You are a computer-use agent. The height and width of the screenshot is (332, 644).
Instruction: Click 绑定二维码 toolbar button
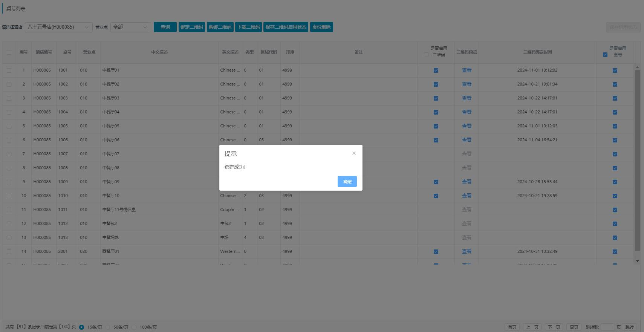(x=191, y=27)
